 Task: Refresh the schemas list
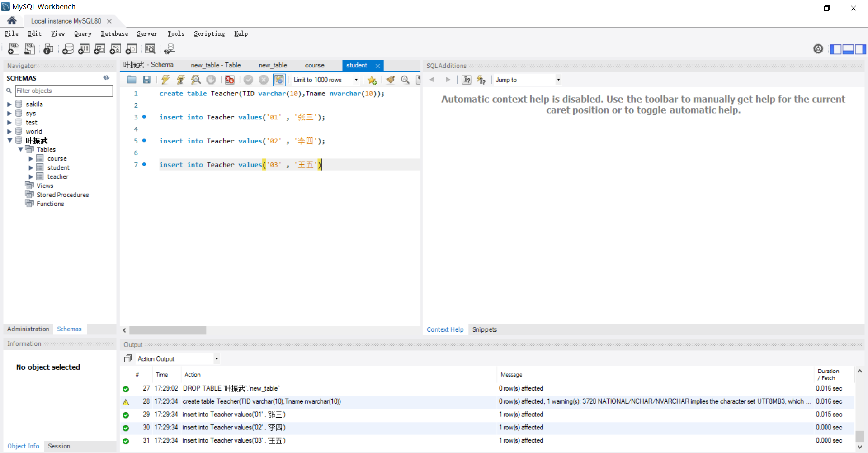(106, 77)
